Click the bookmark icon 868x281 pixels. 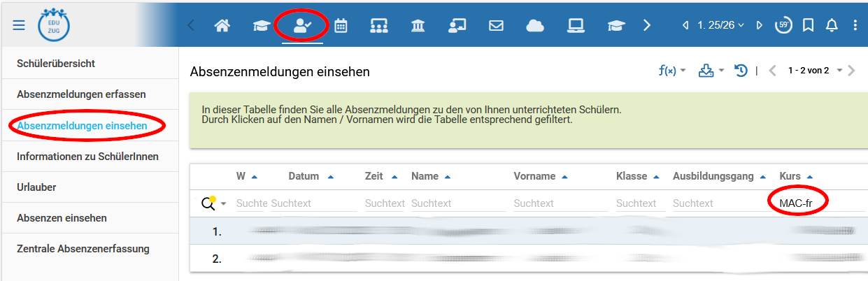coord(808,26)
